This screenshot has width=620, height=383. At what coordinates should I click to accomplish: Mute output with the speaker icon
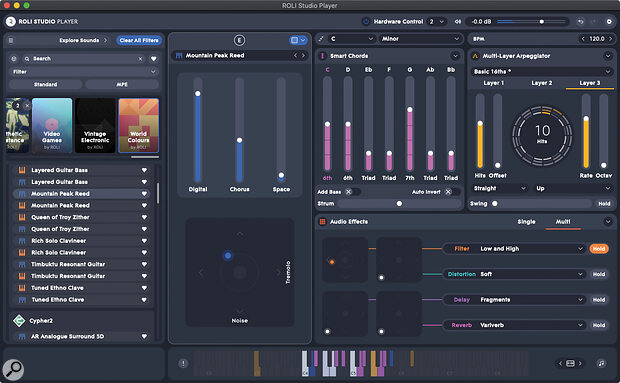(x=457, y=21)
